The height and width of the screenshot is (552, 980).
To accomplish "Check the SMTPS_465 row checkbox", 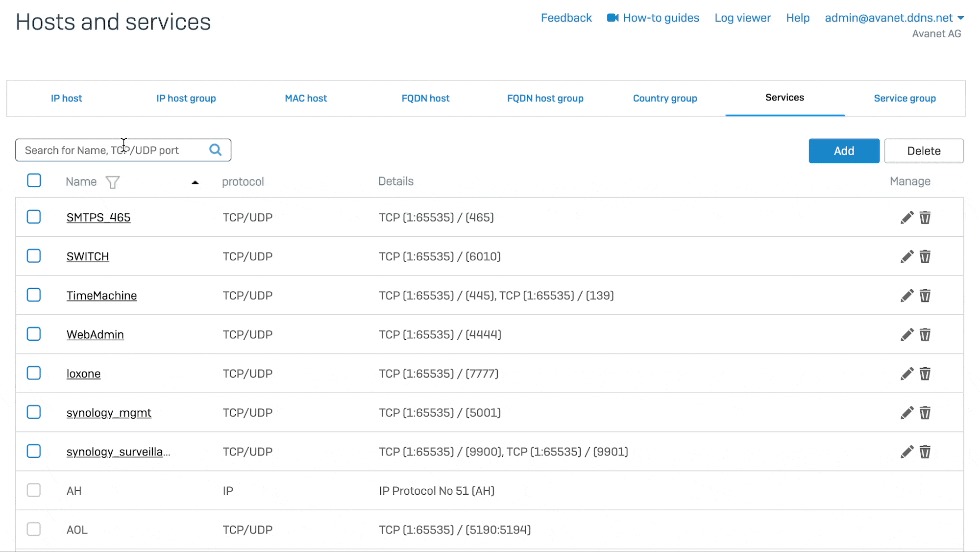I will (x=34, y=217).
